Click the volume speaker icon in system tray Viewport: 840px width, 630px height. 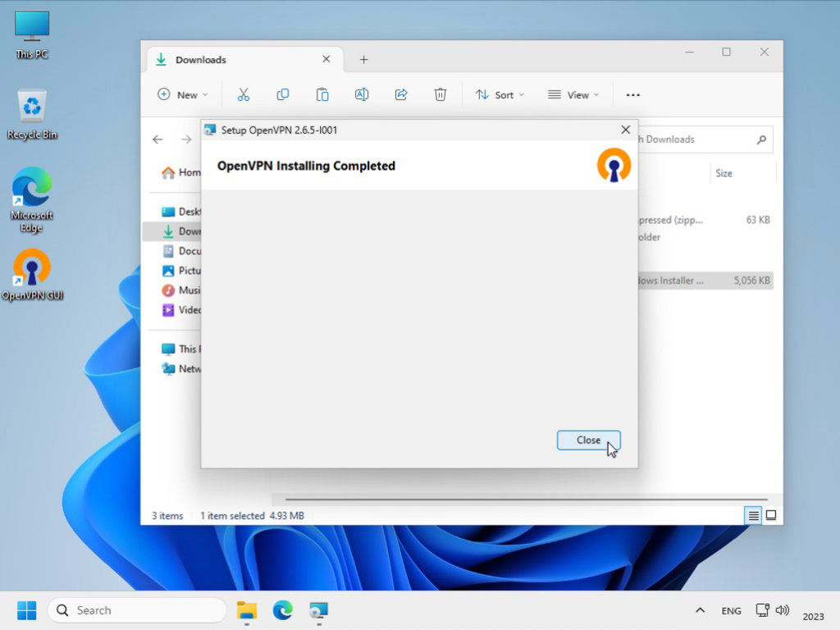click(782, 610)
